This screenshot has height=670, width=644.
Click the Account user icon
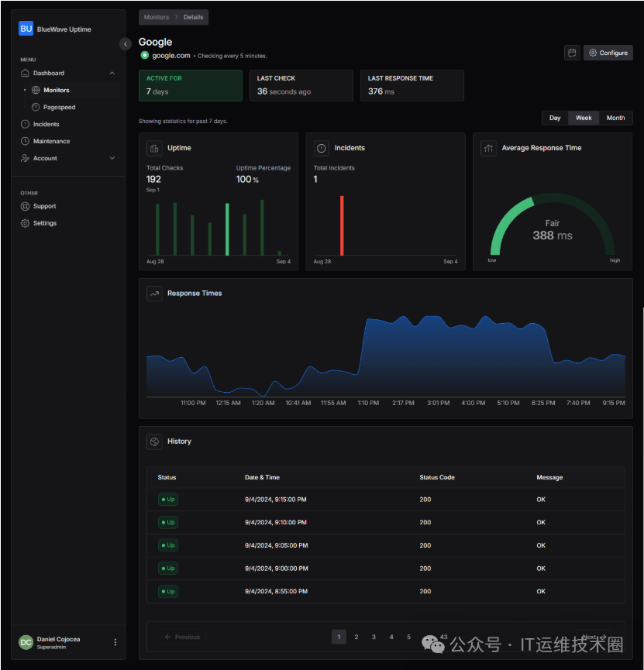26,158
